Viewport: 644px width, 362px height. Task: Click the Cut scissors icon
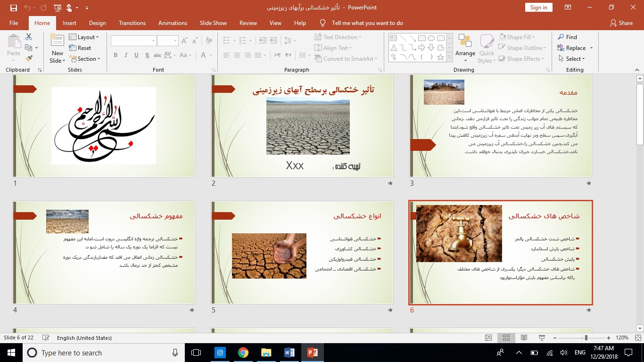29,37
